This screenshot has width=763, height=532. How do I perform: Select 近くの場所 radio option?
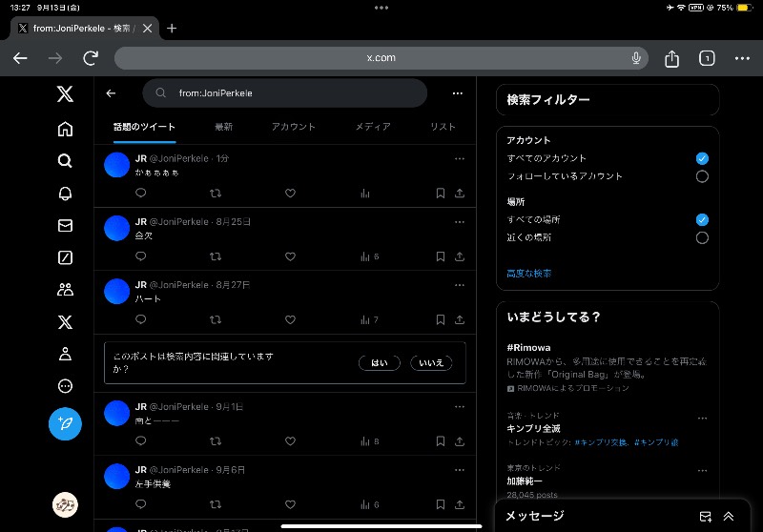pyautogui.click(x=702, y=237)
